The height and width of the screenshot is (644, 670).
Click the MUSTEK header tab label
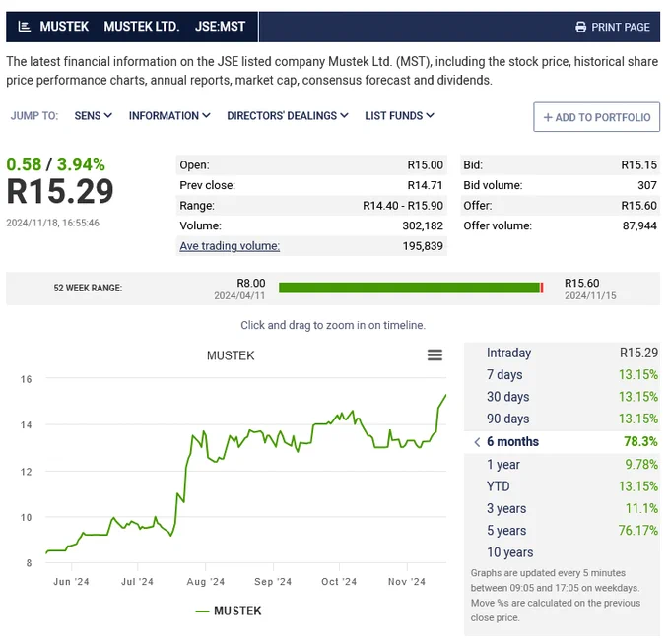(x=64, y=27)
